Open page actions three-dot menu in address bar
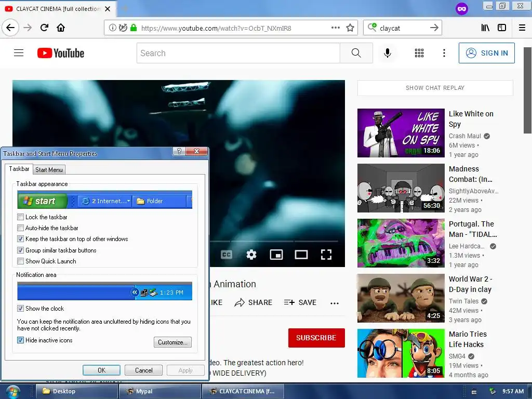This screenshot has width=532, height=399. pyautogui.click(x=335, y=28)
